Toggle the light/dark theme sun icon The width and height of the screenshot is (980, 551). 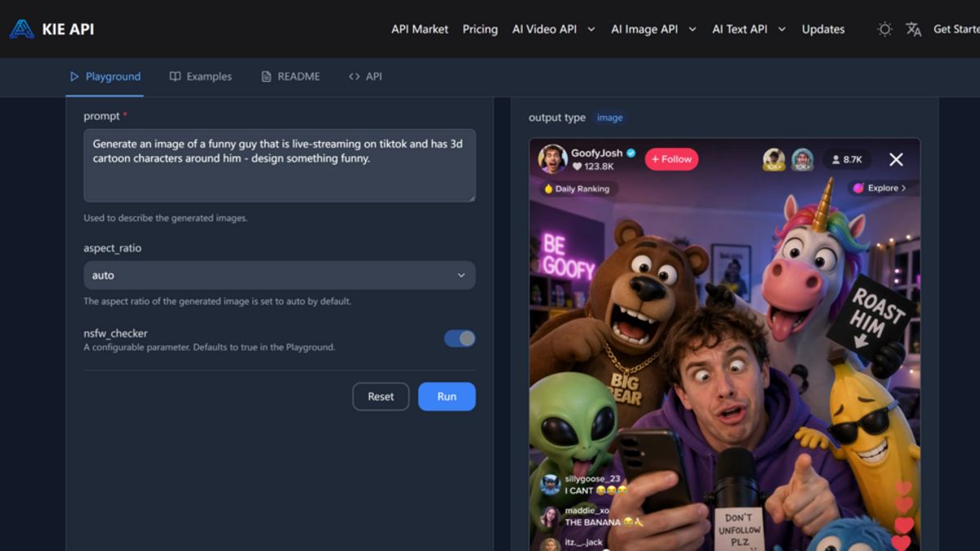884,29
